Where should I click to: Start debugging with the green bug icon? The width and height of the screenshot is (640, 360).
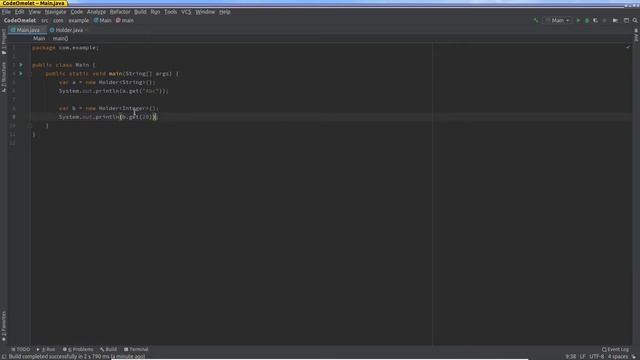(587, 20)
